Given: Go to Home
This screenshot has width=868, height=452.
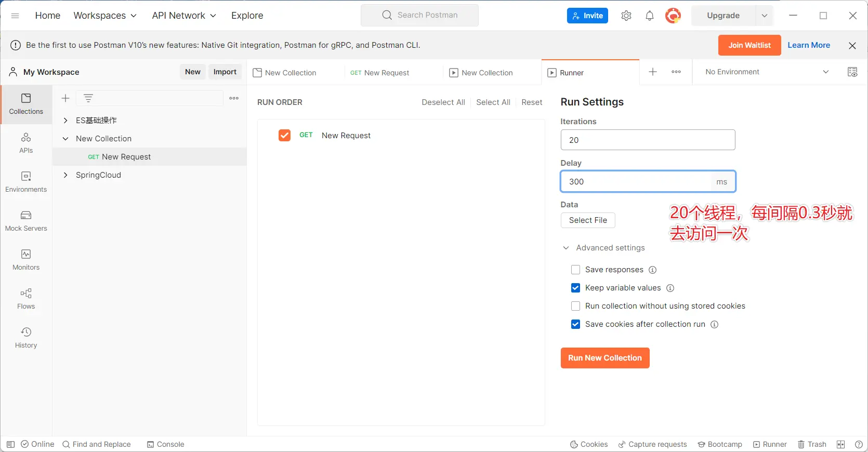Looking at the screenshot, I should 48,16.
